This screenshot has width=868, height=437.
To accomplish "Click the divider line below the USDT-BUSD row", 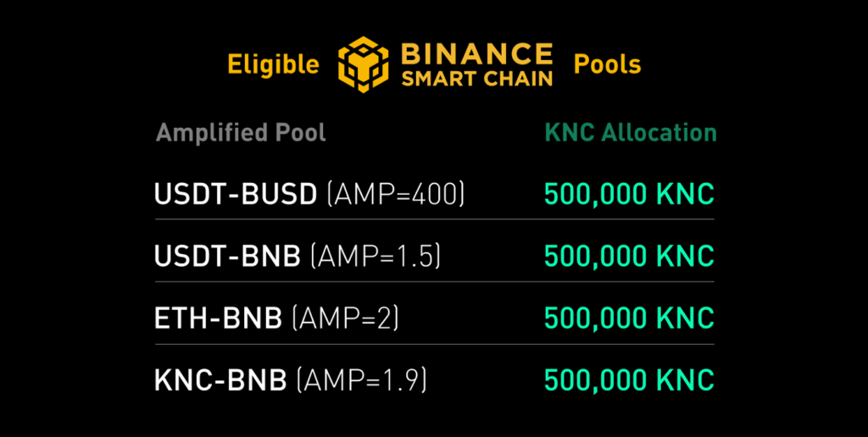I will (x=435, y=219).
